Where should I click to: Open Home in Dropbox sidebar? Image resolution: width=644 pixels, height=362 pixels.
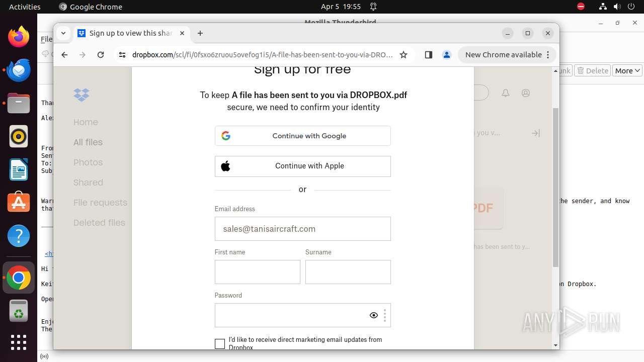coord(86,122)
